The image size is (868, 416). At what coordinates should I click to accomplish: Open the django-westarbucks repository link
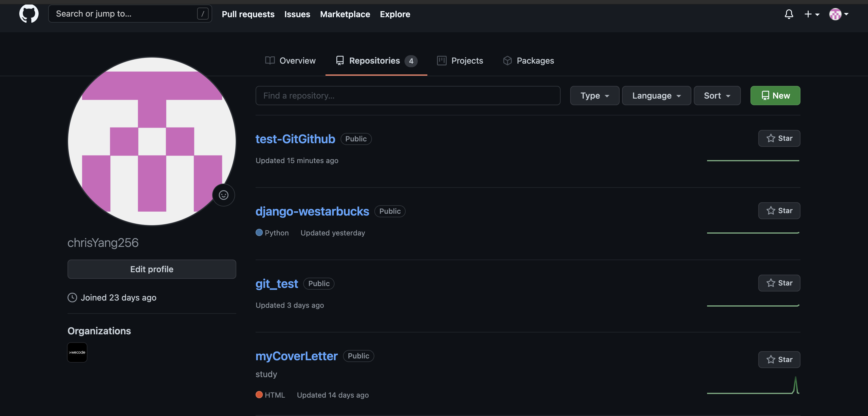[x=312, y=211]
